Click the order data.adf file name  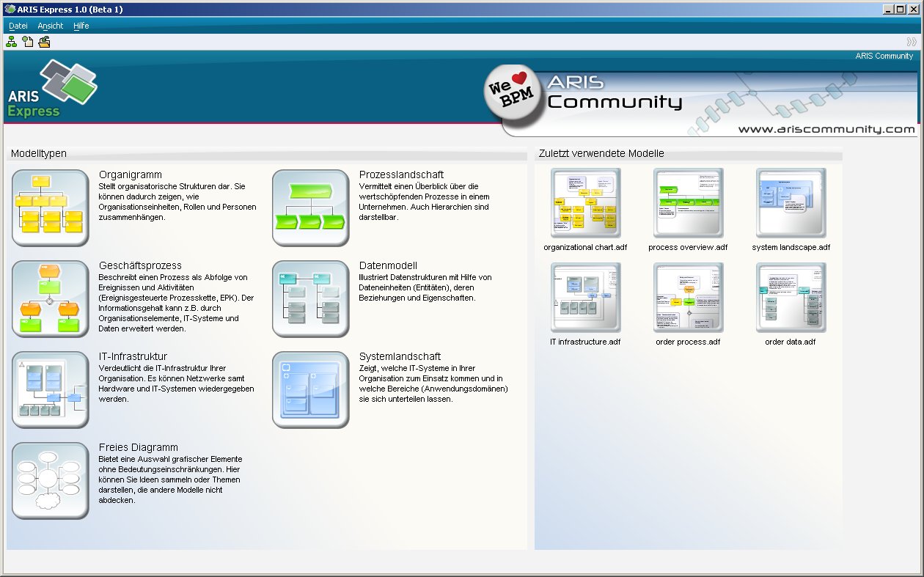coord(791,342)
